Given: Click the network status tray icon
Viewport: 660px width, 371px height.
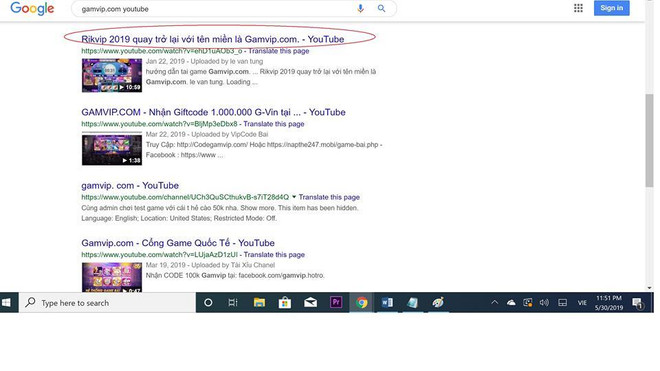Looking at the screenshot, I should pyautogui.click(x=527, y=302).
